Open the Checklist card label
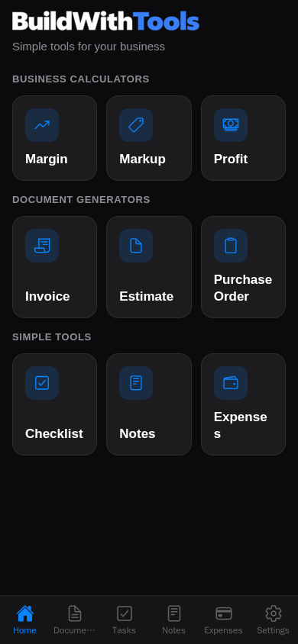The height and width of the screenshot is (644, 298). click(x=53, y=433)
